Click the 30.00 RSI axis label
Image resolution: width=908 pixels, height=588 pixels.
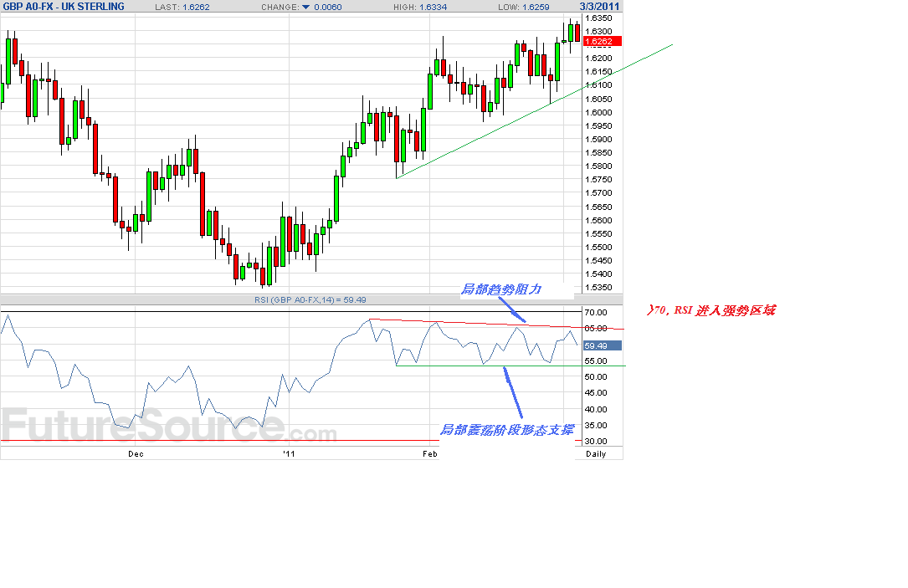(596, 441)
